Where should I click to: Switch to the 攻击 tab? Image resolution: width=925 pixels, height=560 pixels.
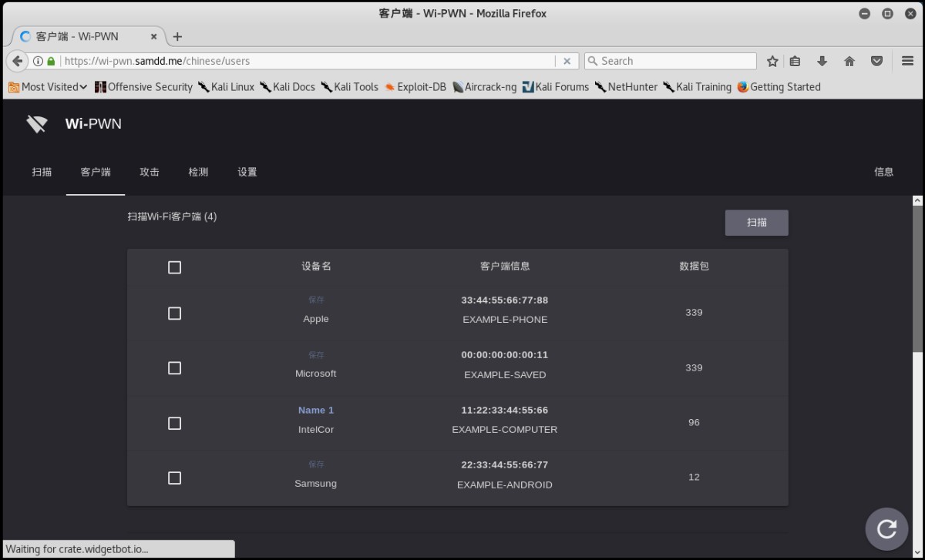click(x=150, y=172)
